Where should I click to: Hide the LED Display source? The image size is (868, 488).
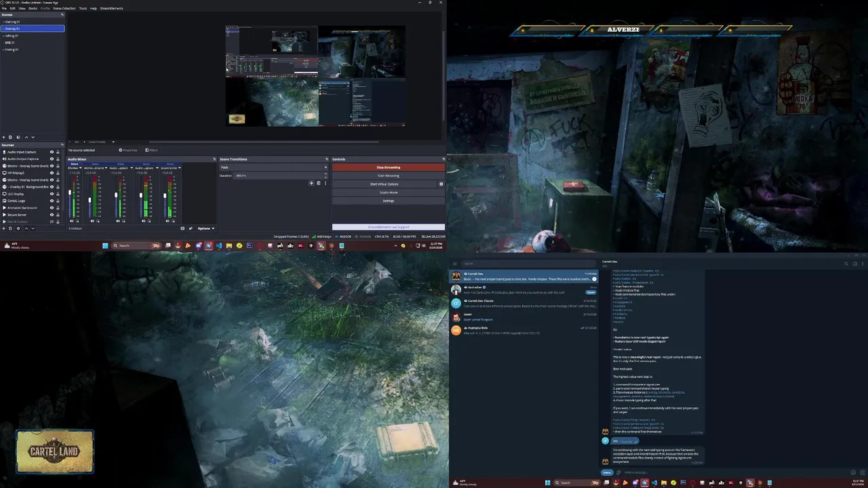(x=52, y=194)
